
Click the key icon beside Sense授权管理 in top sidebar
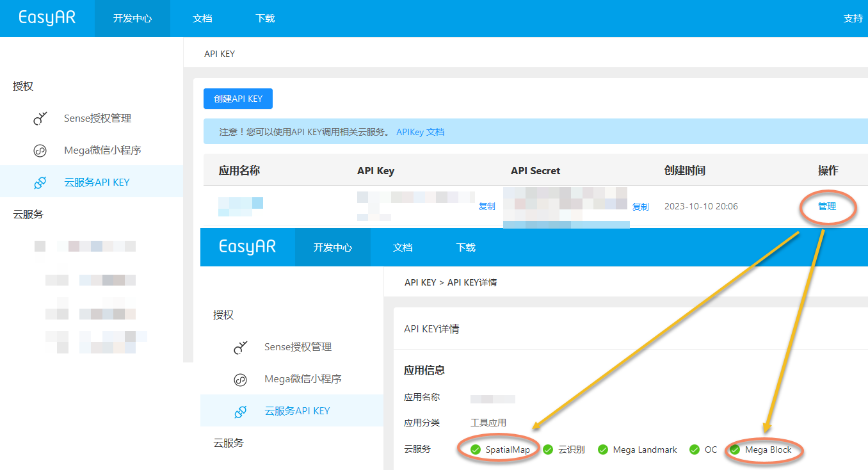(40, 118)
